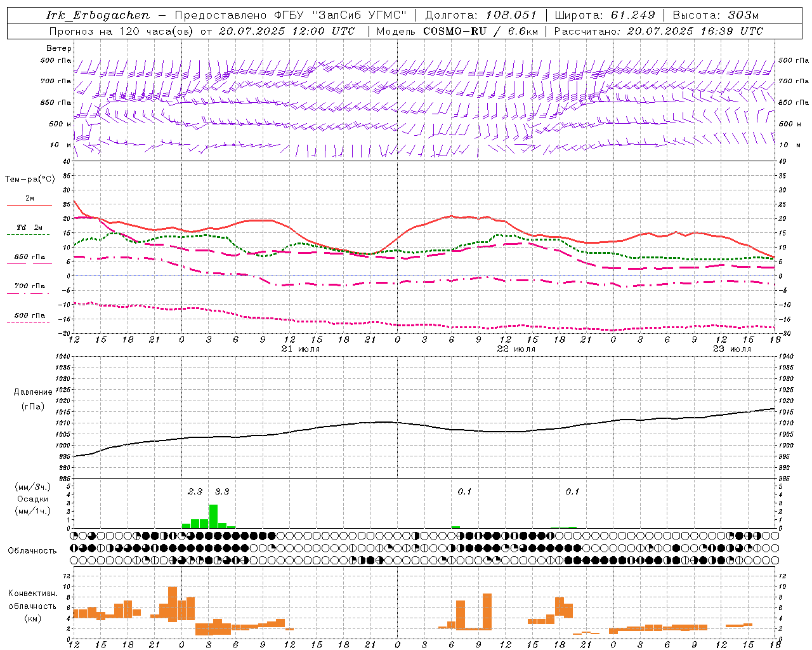This screenshot has width=812, height=650.
Task: Click the Осадки panel label
Action: pos(32,499)
